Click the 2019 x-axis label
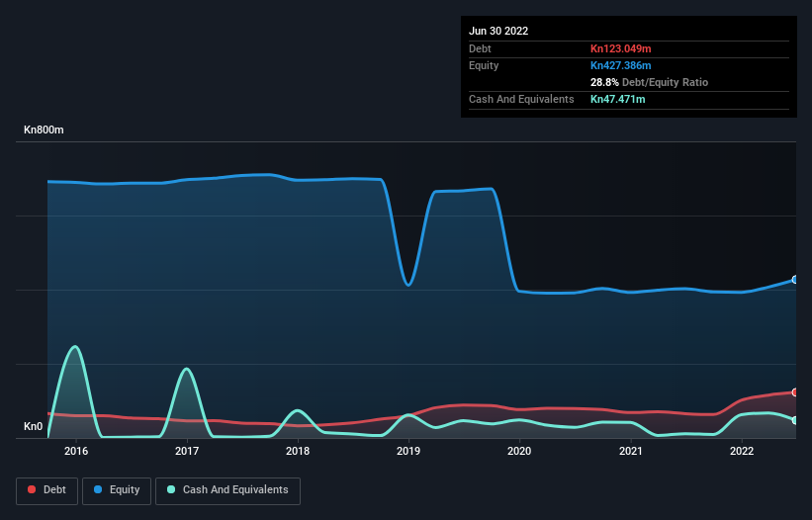Viewport: 812px width, 520px height. [x=408, y=451]
